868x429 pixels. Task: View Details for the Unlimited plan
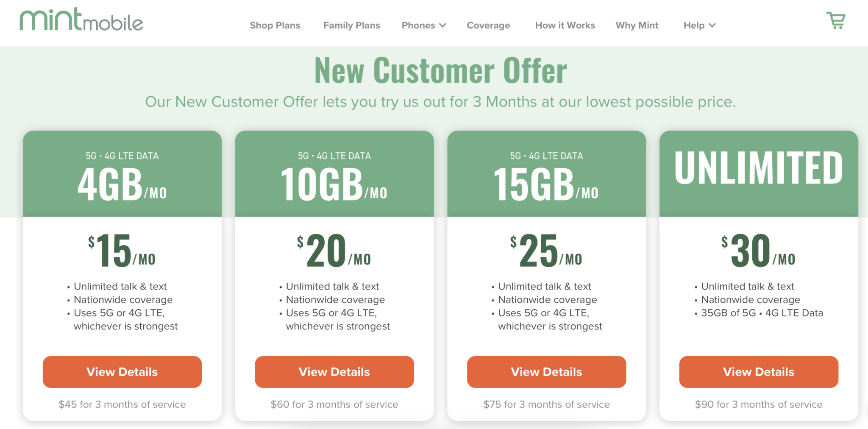(758, 372)
